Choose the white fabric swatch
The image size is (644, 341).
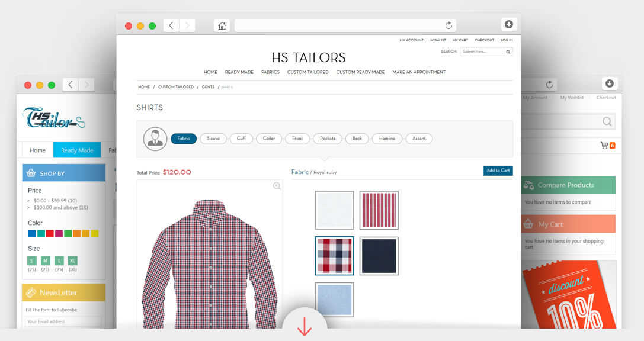pos(334,210)
